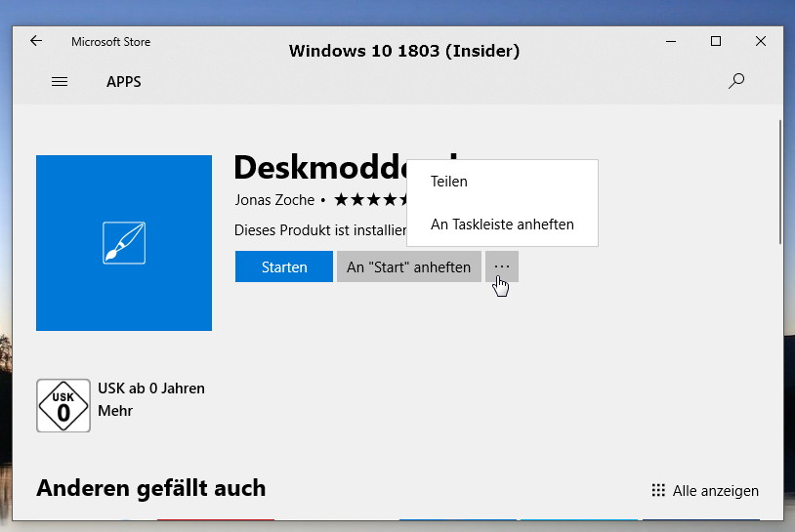Close the Microsoft Store window
This screenshot has width=795, height=532.
pyautogui.click(x=761, y=41)
